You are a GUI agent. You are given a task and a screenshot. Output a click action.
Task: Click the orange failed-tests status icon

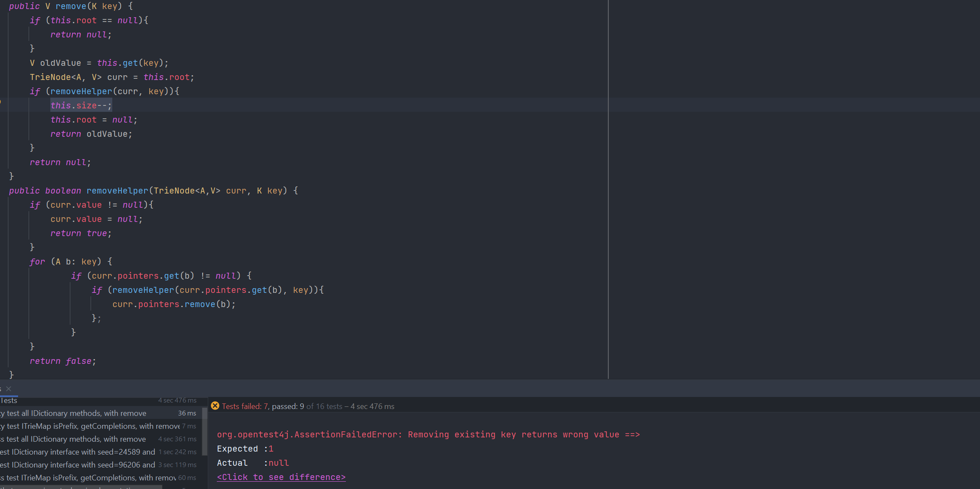(215, 406)
